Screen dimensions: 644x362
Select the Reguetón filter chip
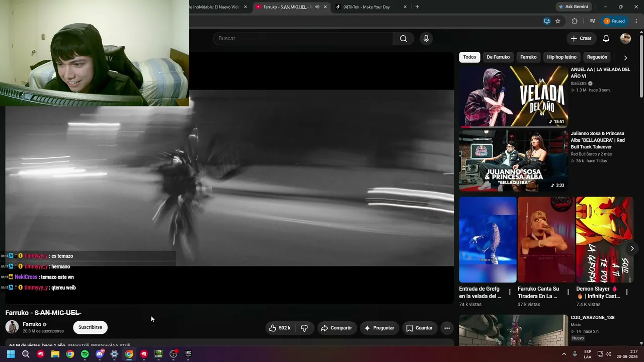597,57
